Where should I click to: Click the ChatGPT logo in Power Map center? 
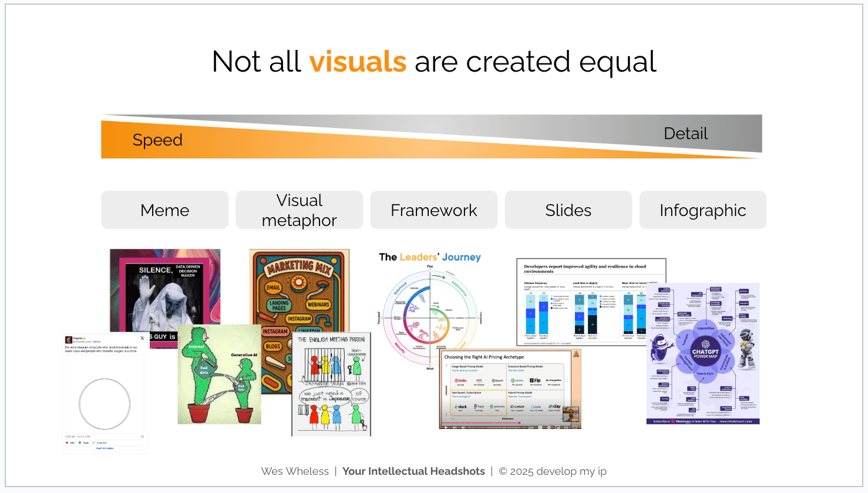(x=705, y=345)
